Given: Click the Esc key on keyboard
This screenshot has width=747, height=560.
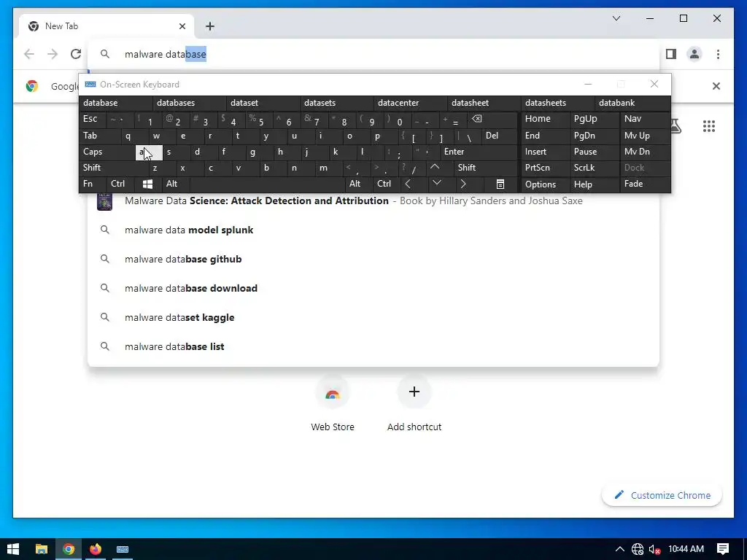Looking at the screenshot, I should (x=93, y=119).
